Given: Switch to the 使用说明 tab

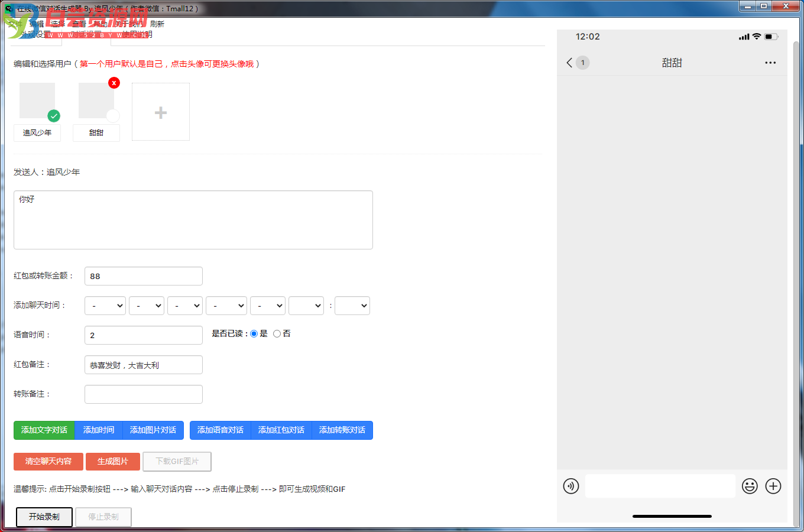Looking at the screenshot, I should point(137,34).
